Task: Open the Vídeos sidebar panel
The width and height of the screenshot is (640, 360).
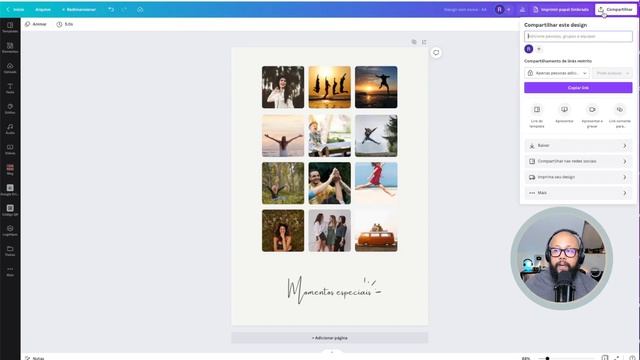Action: coord(10,149)
